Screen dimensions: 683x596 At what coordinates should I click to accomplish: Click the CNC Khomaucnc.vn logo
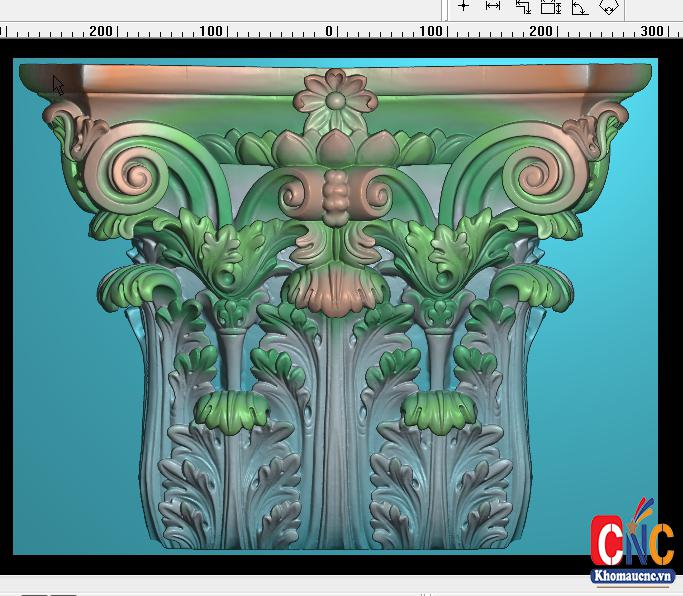click(x=632, y=540)
